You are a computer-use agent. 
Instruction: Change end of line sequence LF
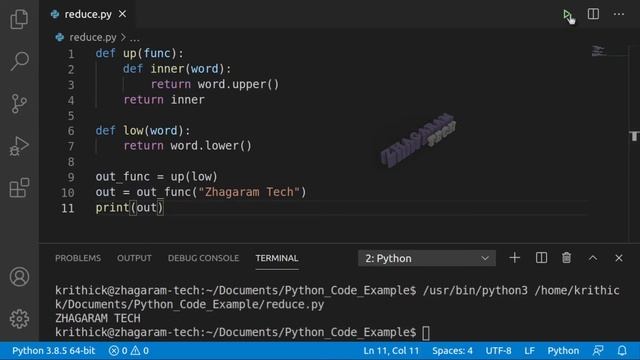[x=529, y=351]
